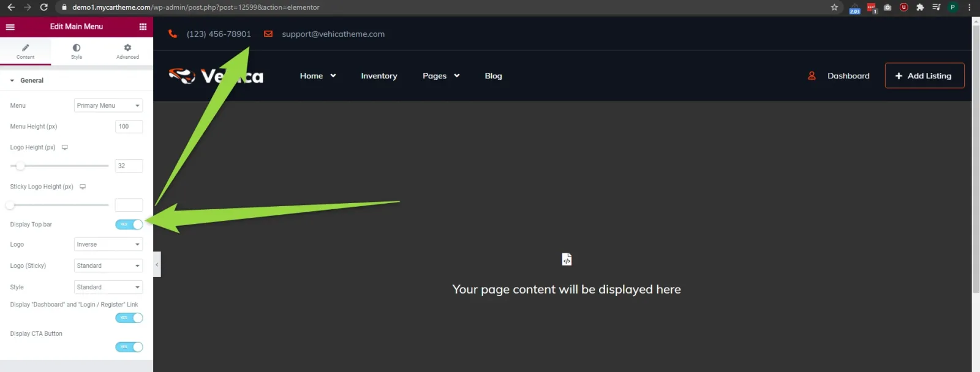
Task: Click the phone icon in top bar
Action: 173,34
